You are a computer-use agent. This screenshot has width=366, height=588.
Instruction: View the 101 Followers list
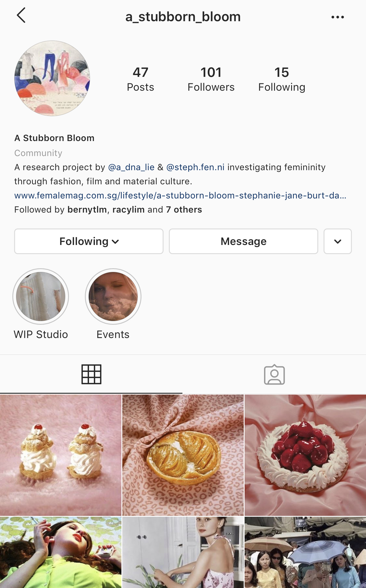(x=211, y=79)
